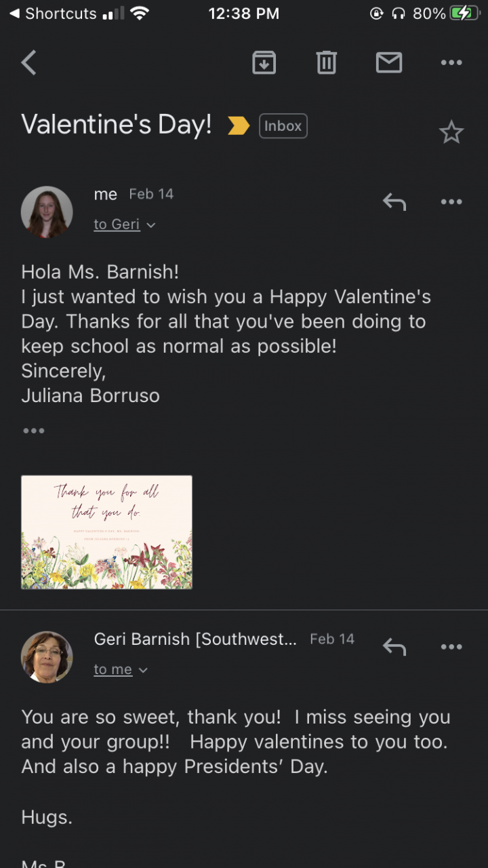
Task: Tap the Geri Barnish sender name
Action: coord(195,639)
